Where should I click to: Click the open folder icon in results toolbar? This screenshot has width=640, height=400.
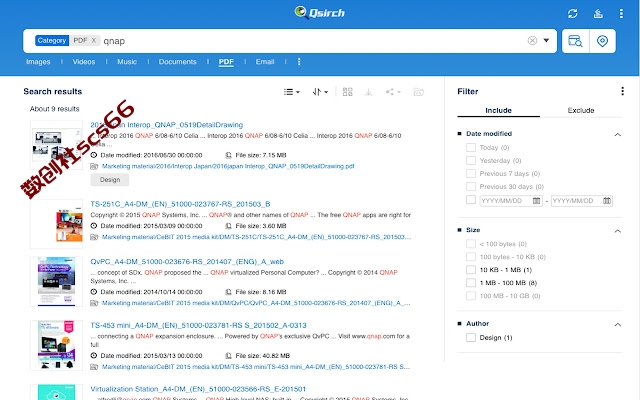418,92
